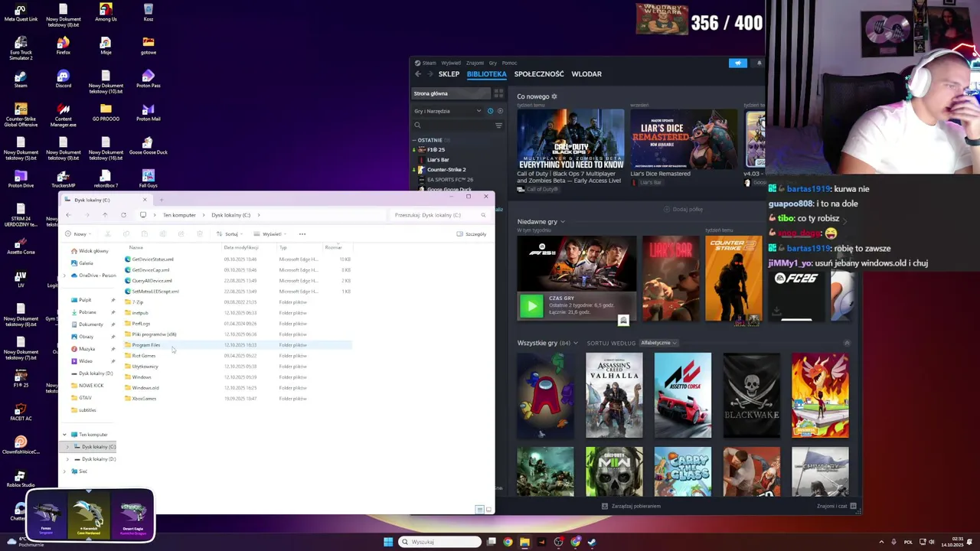
Task: Select Euro Truck Simulator 2 desktop icon
Action: 21,48
